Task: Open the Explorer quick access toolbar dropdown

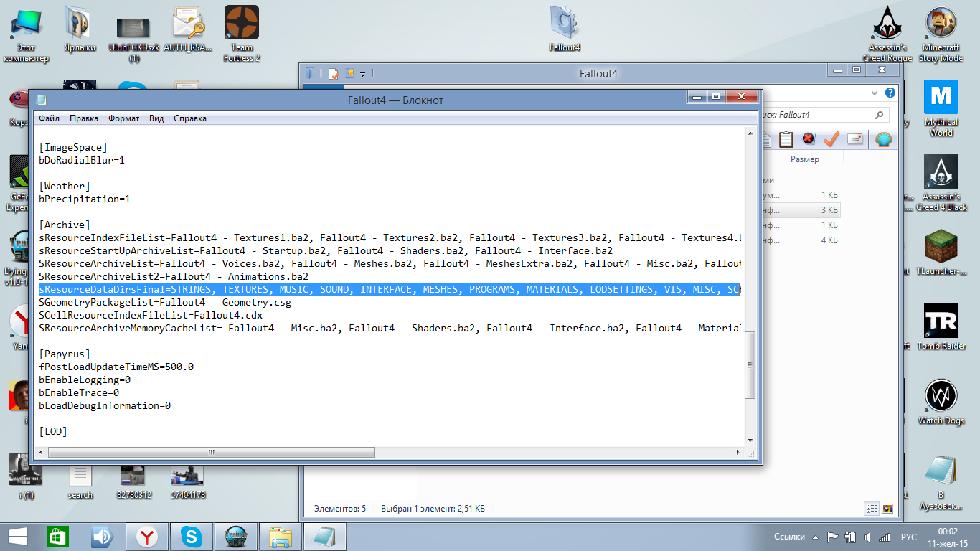Action: coord(363,74)
